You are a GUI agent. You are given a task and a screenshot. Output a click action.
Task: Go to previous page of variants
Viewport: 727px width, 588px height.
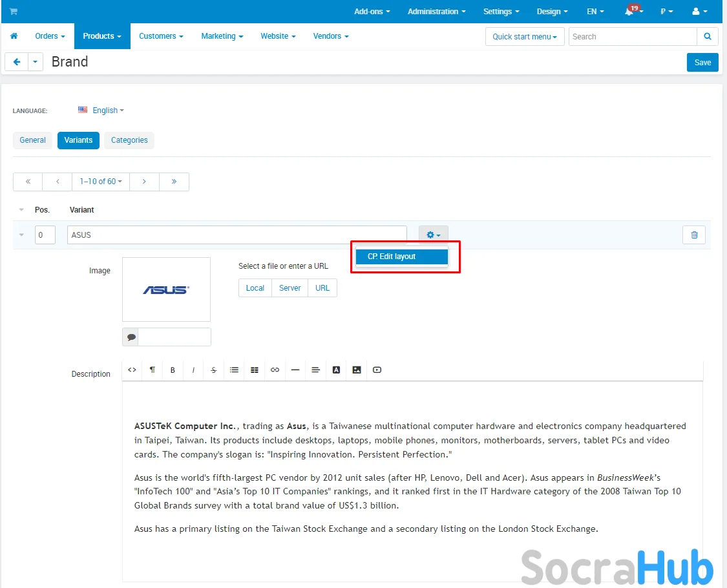[58, 182]
